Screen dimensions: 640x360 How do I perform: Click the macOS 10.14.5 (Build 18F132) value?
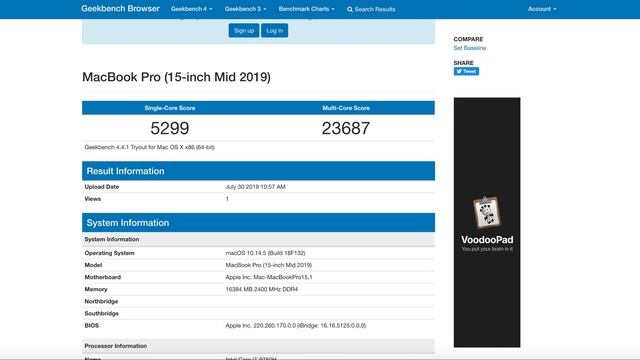tap(265, 253)
